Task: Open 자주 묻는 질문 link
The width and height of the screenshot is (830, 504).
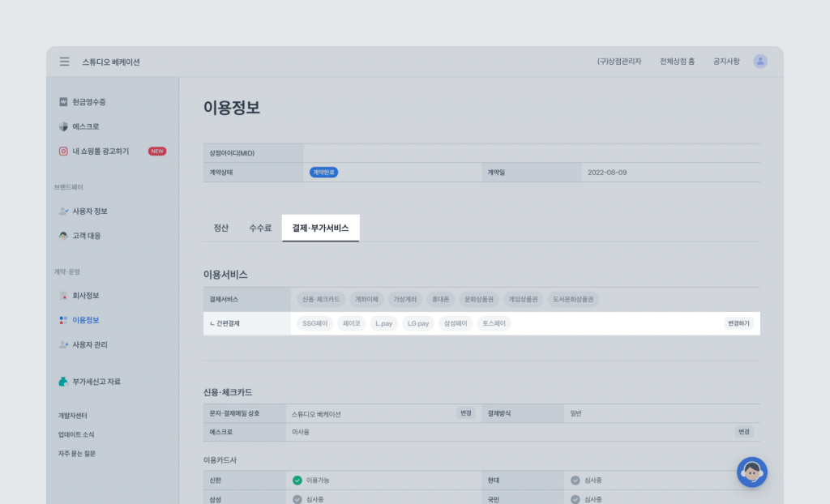Action: (x=77, y=454)
